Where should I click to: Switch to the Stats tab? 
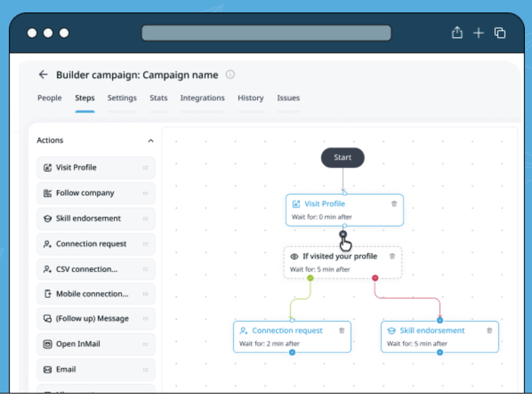point(159,98)
